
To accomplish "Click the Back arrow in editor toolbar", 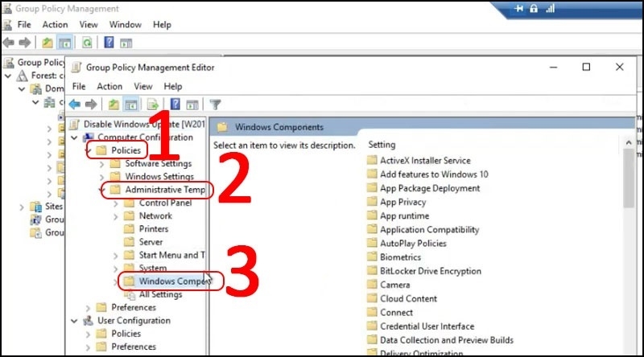I will [75, 105].
